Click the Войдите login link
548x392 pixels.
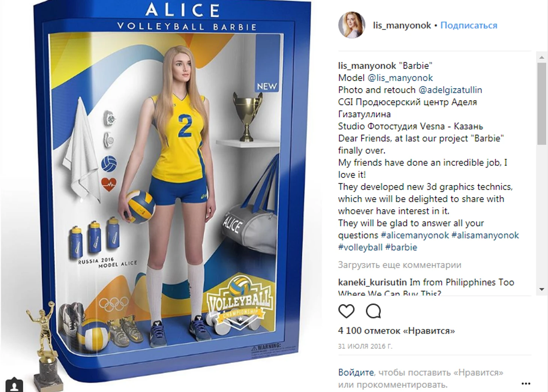[356, 372]
